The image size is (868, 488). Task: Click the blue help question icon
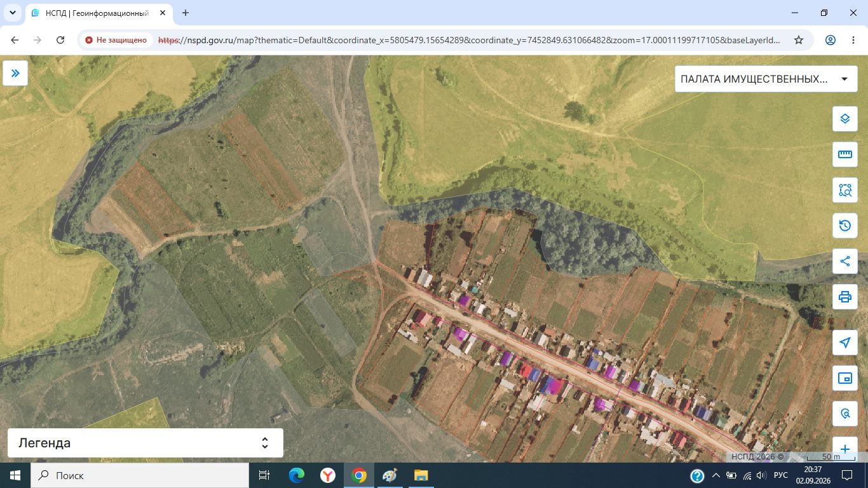point(697,476)
